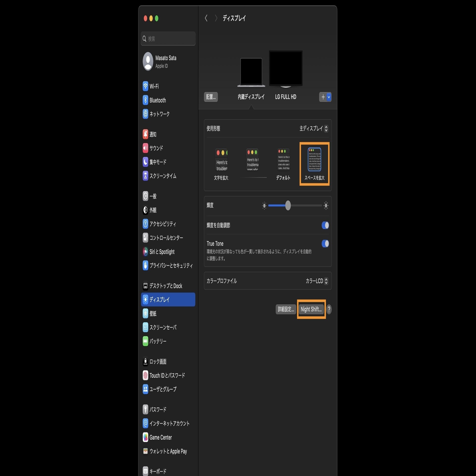This screenshot has width=476, height=476.
Task: Select Siri と Spotlight icon
Action: 145,252
